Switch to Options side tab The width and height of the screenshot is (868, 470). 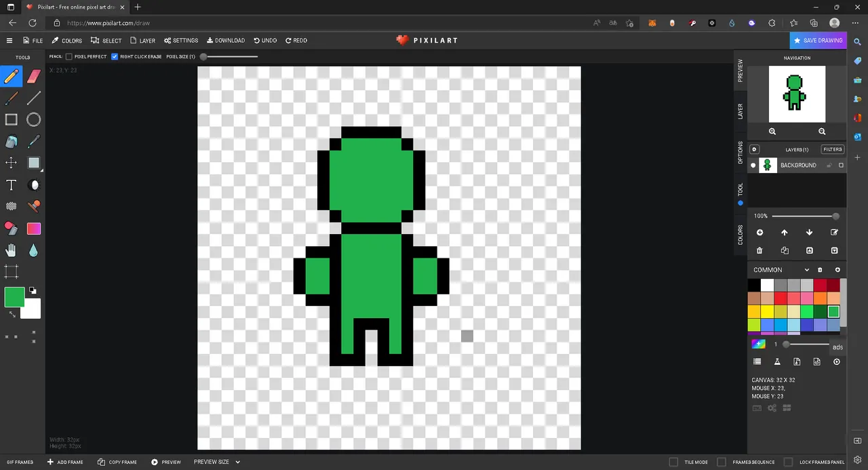[x=741, y=153]
